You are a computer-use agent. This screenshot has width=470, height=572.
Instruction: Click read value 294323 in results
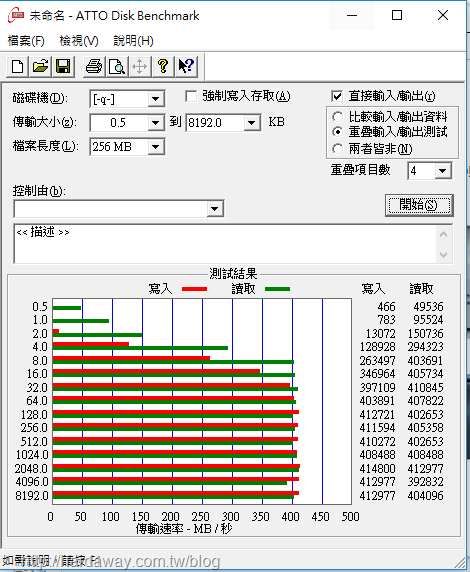[425, 347]
